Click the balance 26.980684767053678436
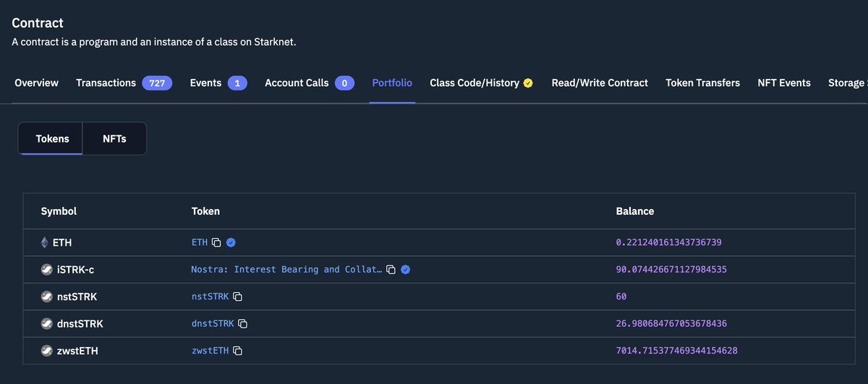The height and width of the screenshot is (384, 868). click(x=671, y=324)
